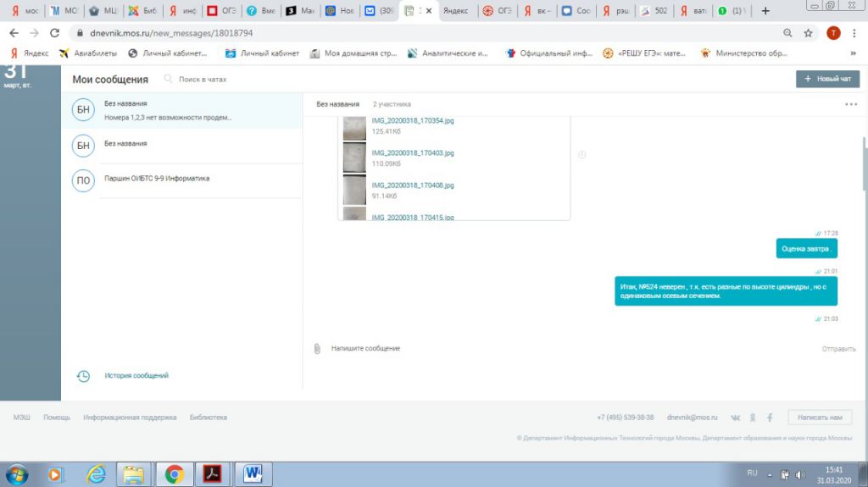
Task: Open chat 'Номера 1,2,3 нет возможности'
Action: tap(181, 111)
